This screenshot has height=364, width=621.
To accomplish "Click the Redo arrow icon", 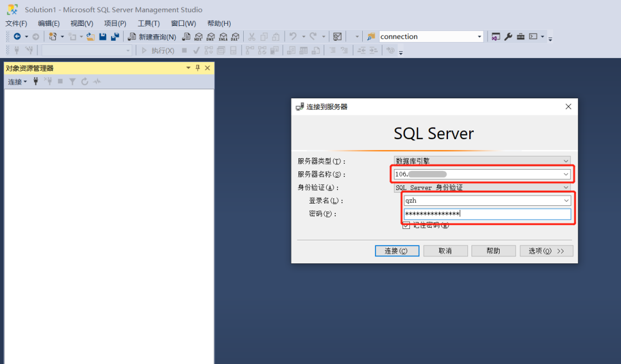I will [x=313, y=36].
